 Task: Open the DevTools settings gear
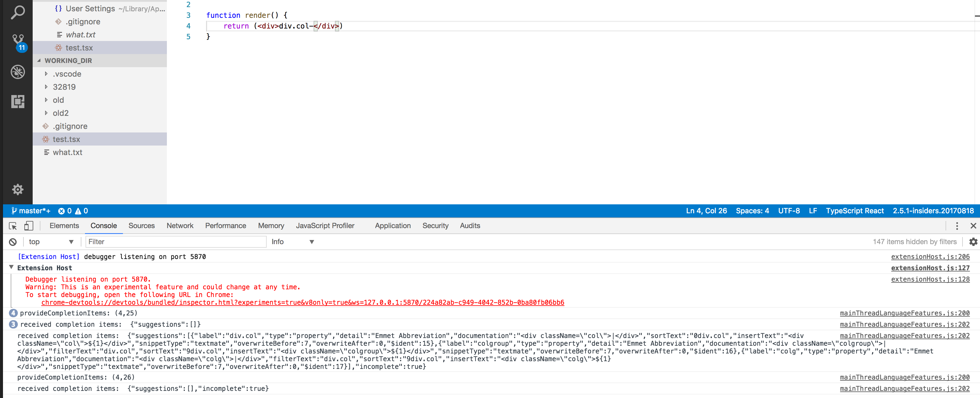[x=973, y=241]
